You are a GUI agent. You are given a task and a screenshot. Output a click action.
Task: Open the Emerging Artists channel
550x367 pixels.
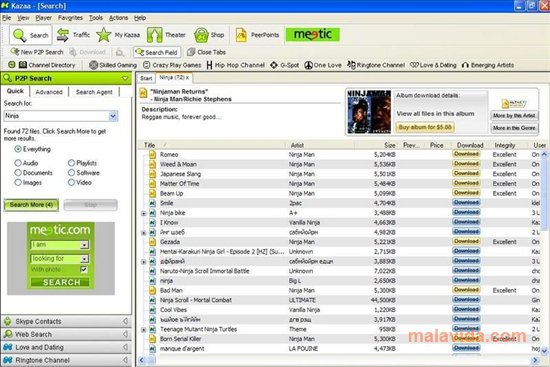[x=488, y=65]
